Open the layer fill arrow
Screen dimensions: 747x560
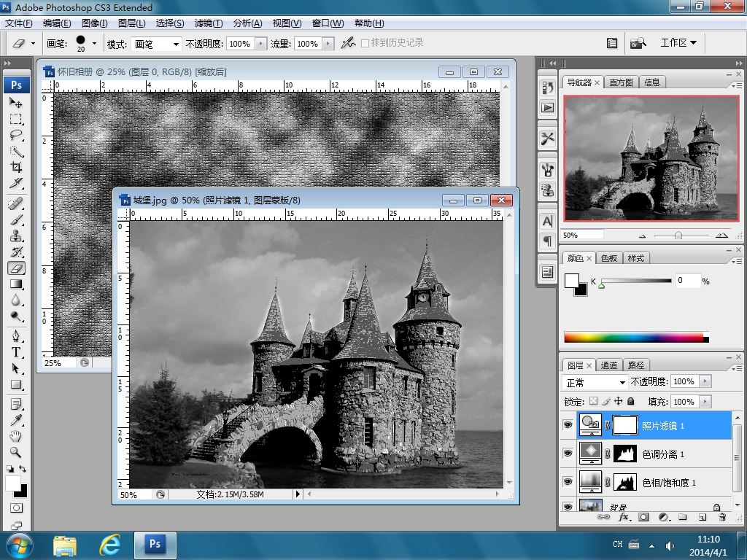(705, 402)
